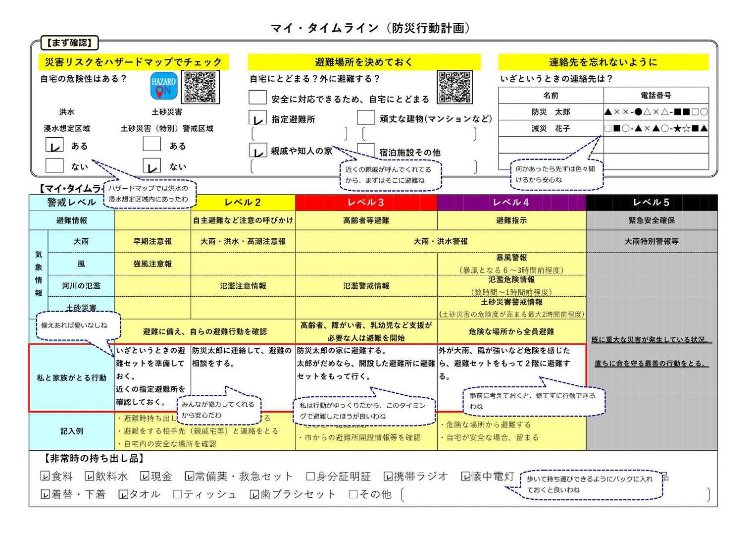The width and height of the screenshot is (756, 535).
Task: Click the 大雨・洪水・高潮注意報 cell
Action: [x=243, y=241]
